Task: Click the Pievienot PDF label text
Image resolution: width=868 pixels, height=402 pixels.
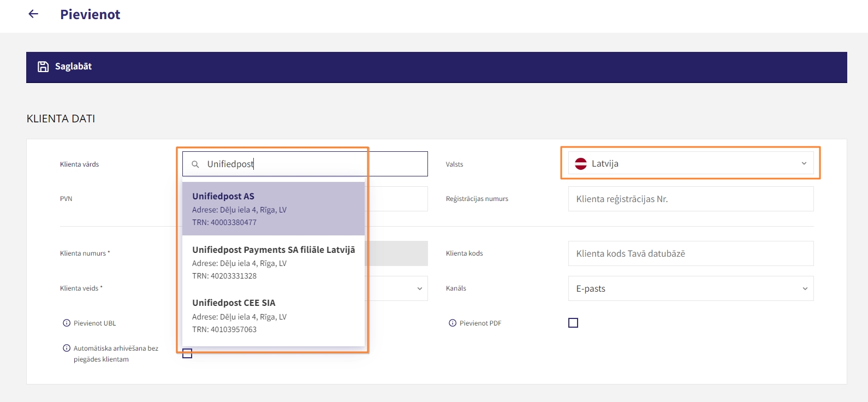Action: coord(480,323)
